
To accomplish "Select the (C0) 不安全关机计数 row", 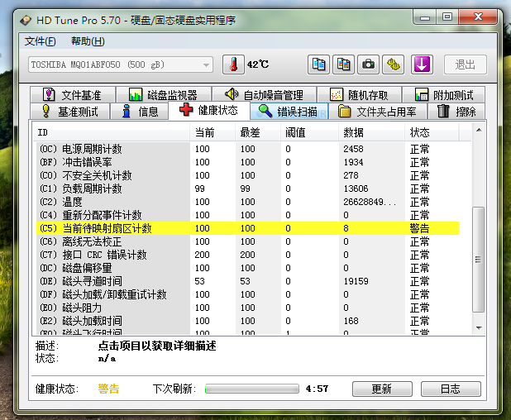I will coord(248,175).
